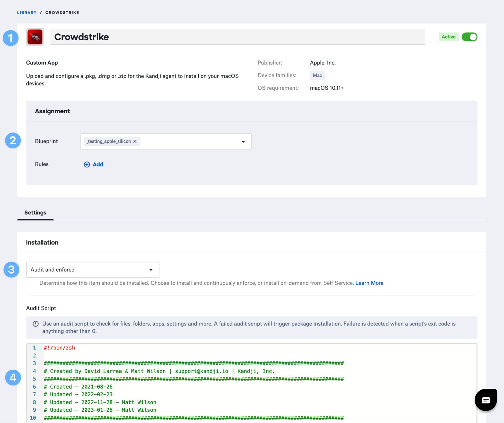
Task: Click the green Active status badge
Action: coord(448,37)
